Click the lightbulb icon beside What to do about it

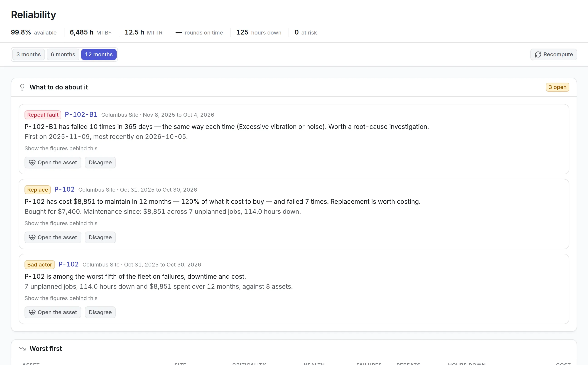point(22,87)
